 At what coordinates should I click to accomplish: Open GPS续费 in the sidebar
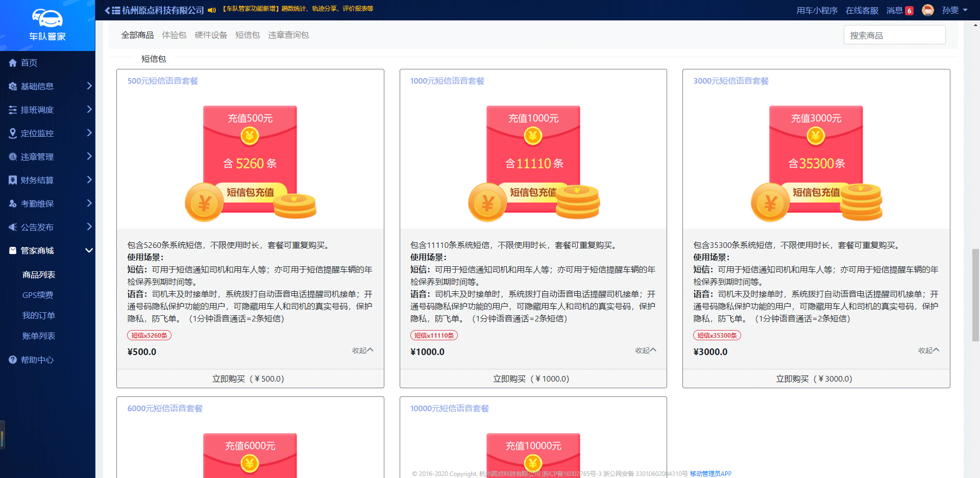(x=38, y=295)
